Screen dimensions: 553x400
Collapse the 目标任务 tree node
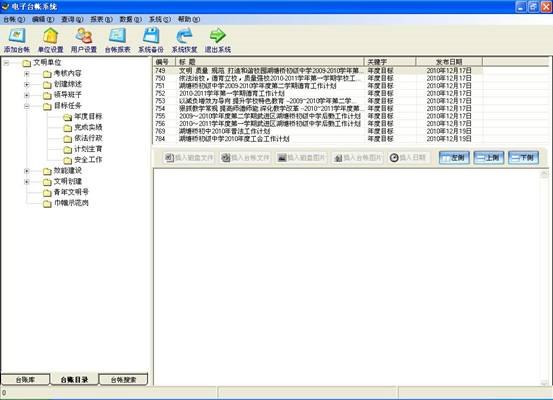(27, 106)
